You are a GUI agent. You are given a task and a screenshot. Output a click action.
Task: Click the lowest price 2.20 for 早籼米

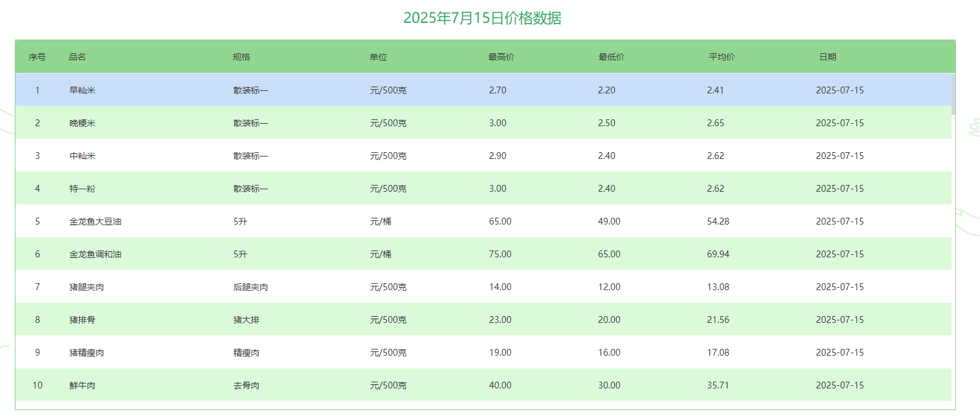tap(607, 90)
